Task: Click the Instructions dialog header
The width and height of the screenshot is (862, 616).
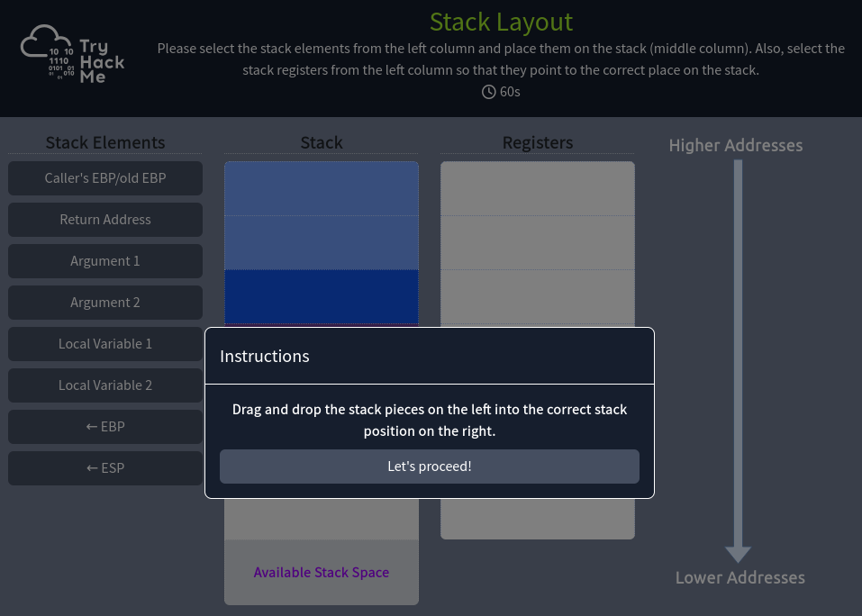Action: pyautogui.click(x=429, y=356)
